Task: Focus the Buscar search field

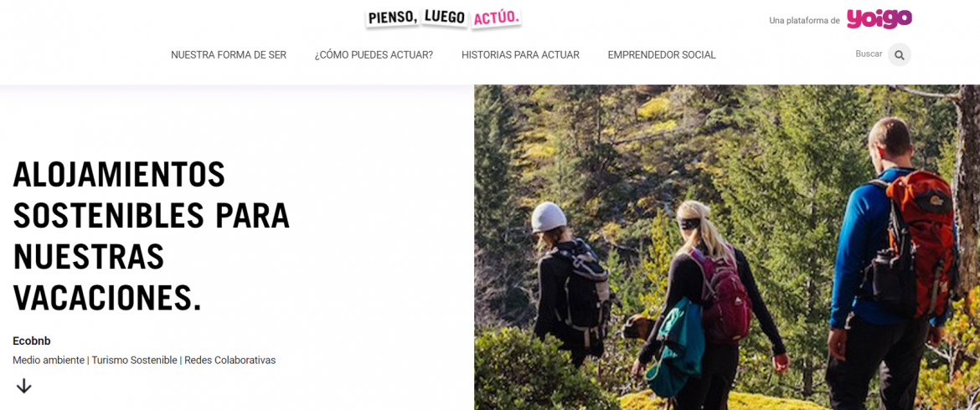Action: [869, 54]
